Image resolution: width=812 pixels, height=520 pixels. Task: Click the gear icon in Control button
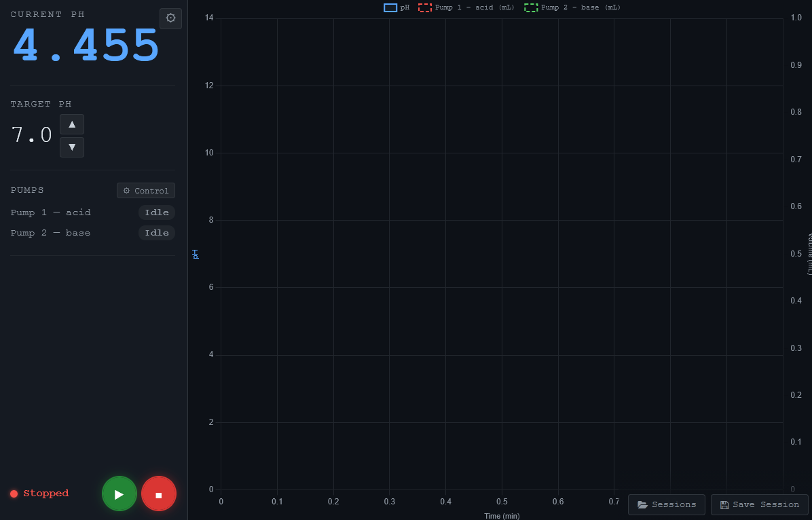[126, 191]
